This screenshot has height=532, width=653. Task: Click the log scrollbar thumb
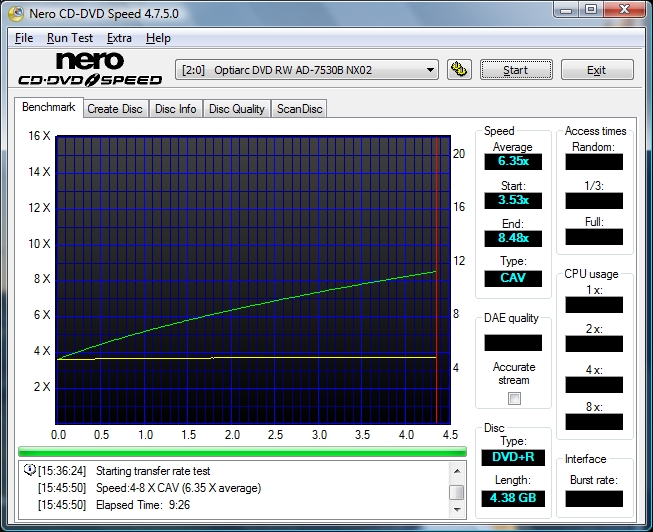(x=457, y=492)
